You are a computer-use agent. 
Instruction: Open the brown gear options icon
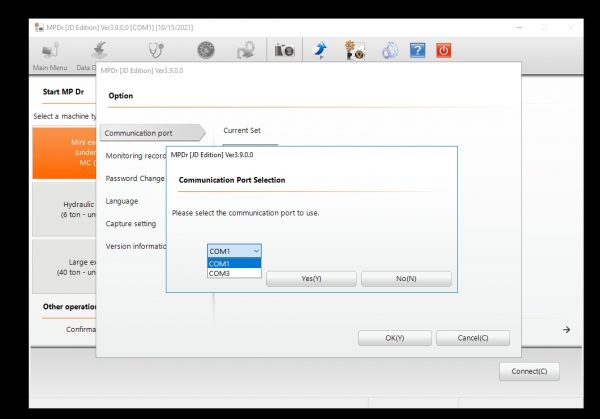click(x=355, y=50)
